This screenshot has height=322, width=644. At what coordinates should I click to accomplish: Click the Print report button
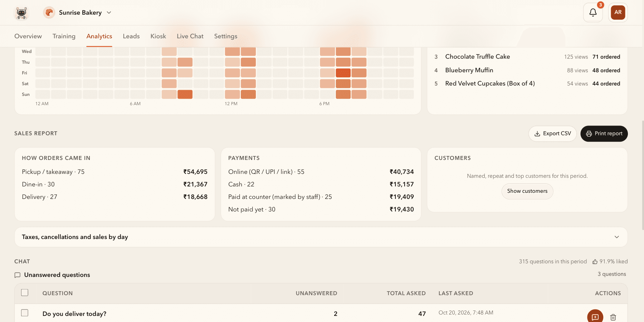click(x=604, y=133)
